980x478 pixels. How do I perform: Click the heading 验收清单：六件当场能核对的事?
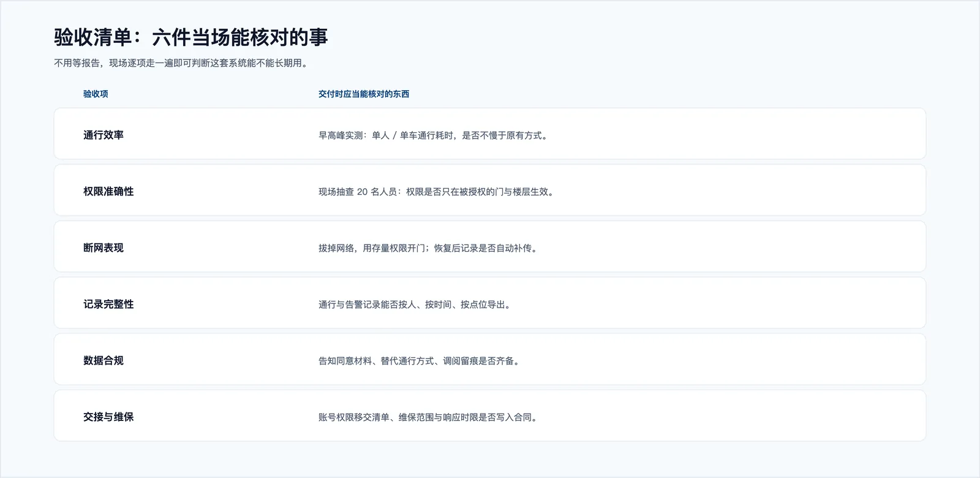[x=191, y=37]
